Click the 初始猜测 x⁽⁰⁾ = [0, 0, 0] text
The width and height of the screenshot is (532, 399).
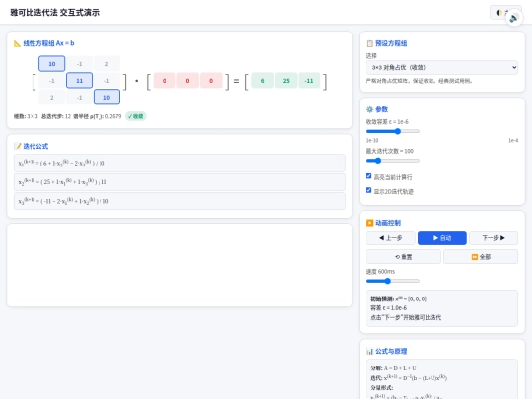coord(398,299)
